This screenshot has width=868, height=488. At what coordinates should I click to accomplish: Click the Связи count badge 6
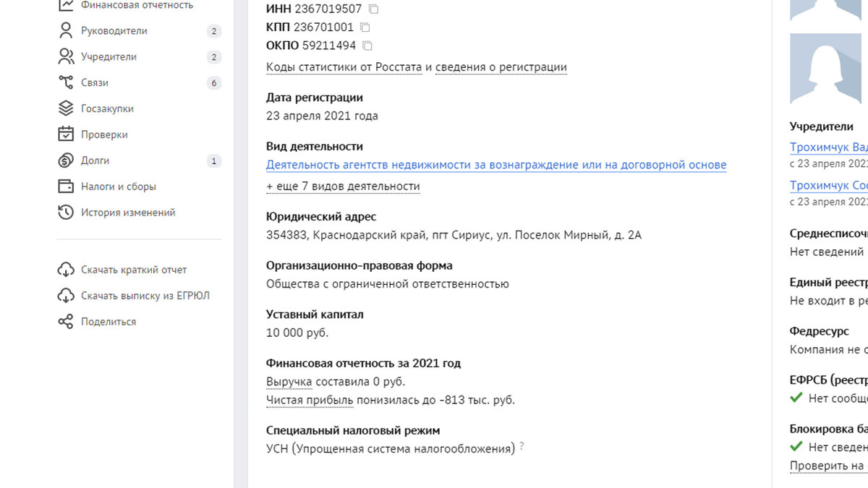point(213,83)
